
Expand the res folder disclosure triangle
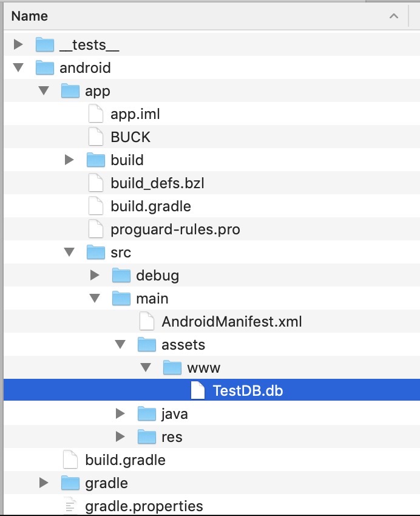click(x=120, y=436)
